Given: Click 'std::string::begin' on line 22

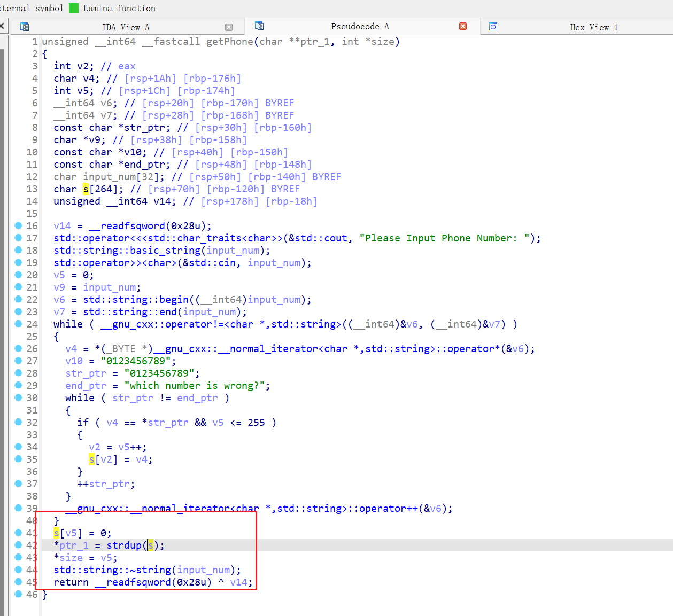Looking at the screenshot, I should coord(136,300).
